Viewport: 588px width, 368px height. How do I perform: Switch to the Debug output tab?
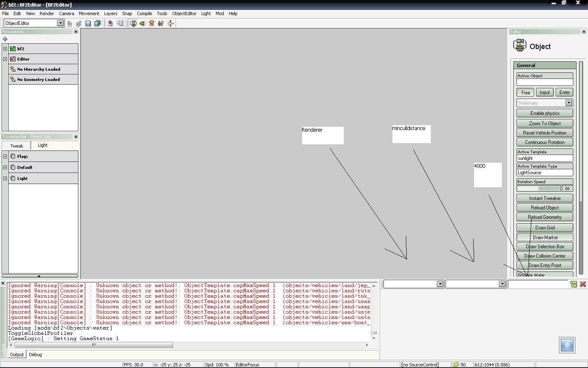point(35,355)
